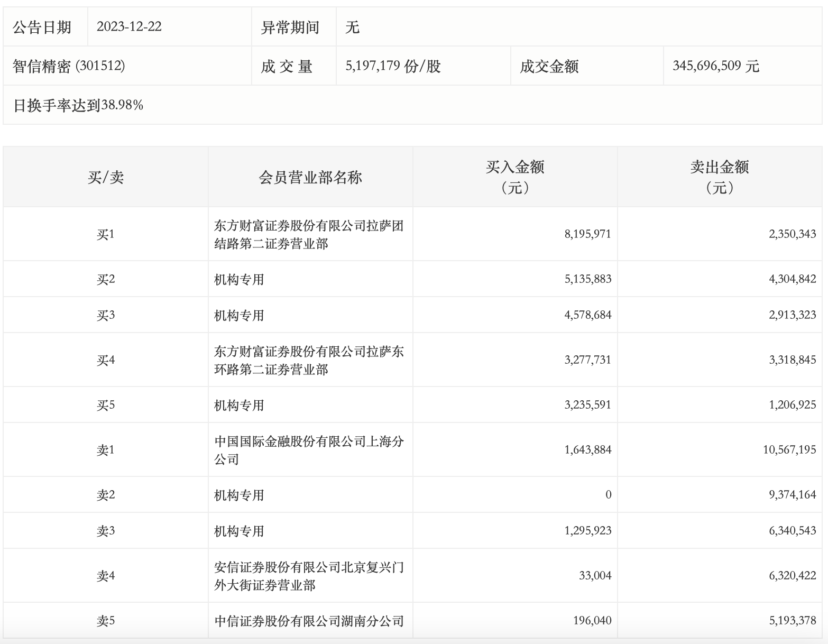Click sell amount 2,913,323

[x=792, y=315]
